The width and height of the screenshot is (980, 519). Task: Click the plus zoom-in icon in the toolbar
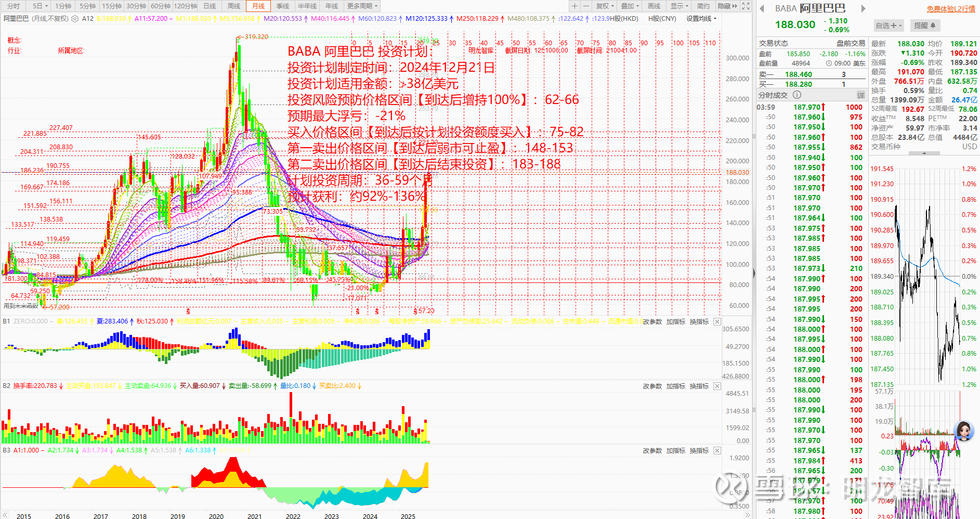point(574,6)
